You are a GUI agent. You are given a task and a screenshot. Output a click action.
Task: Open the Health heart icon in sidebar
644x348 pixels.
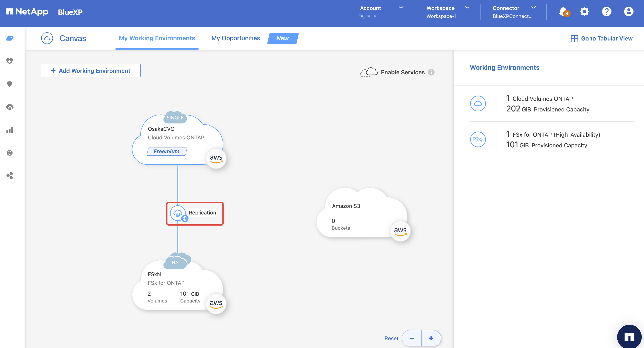point(10,61)
